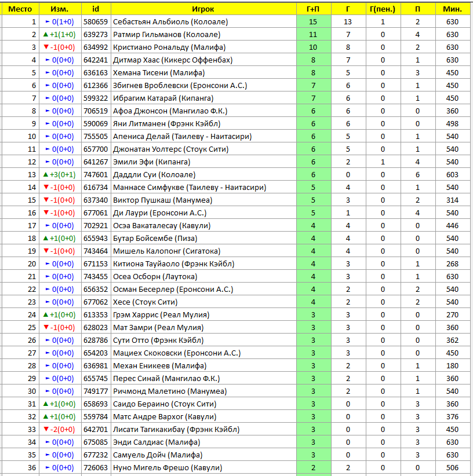Select player 'Нуно Мигель Фрешо (Кавули)'

point(168,468)
